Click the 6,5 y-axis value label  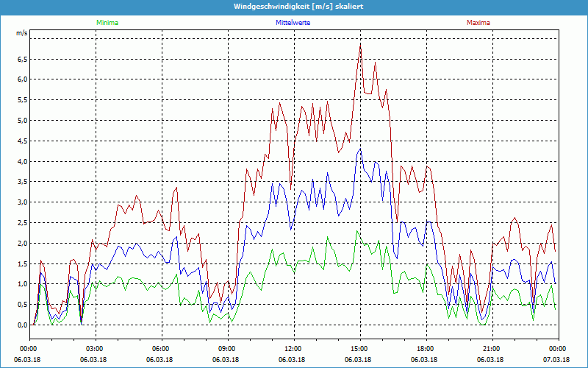click(x=21, y=59)
